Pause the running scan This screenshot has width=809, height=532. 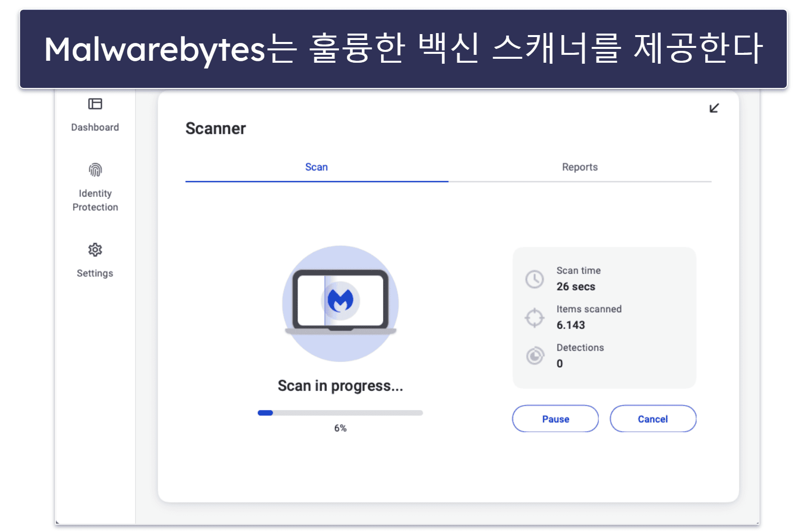[555, 419]
